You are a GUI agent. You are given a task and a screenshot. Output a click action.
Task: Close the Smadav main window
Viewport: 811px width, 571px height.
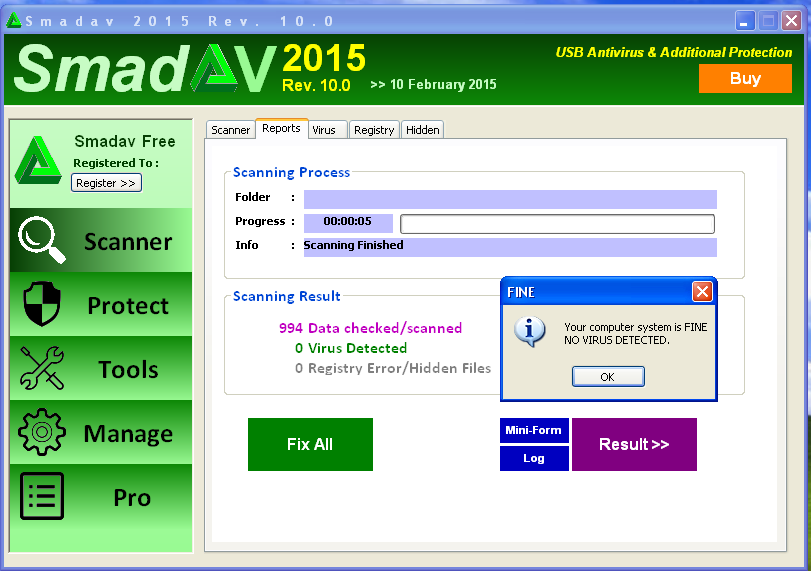pyautogui.click(x=791, y=21)
